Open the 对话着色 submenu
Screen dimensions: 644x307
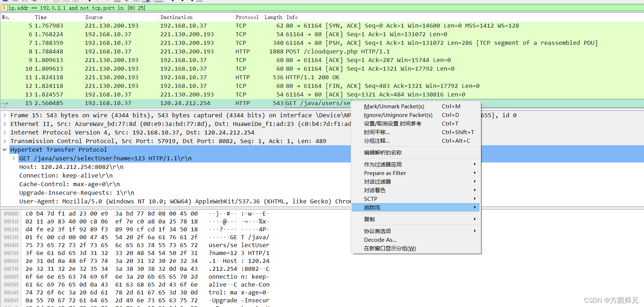point(416,190)
